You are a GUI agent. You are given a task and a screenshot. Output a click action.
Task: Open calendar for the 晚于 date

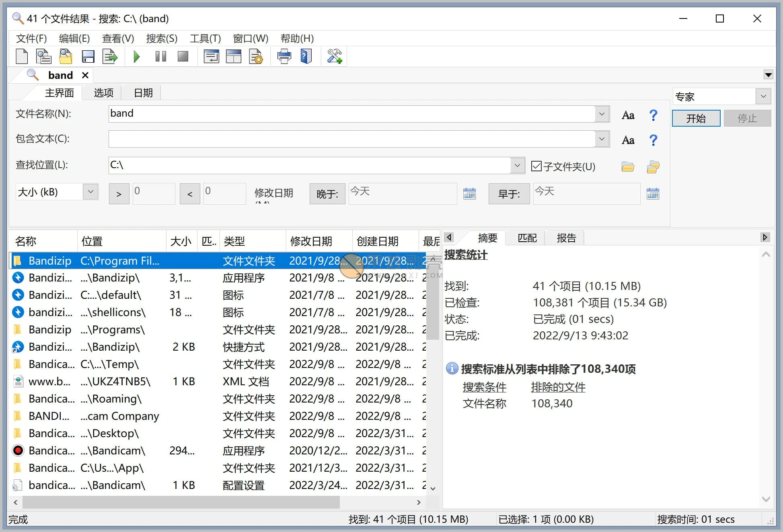469,194
